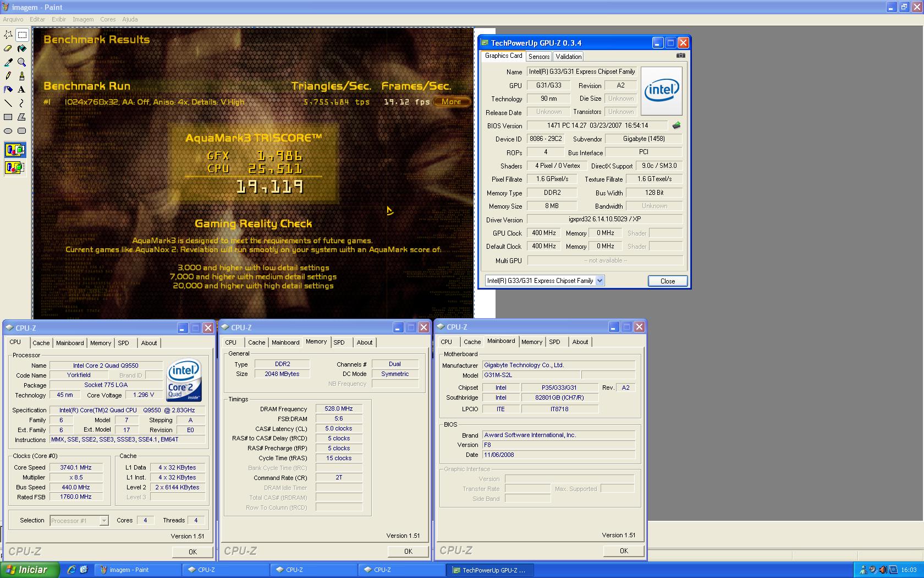Click OK in the CPU-Z Processor window
Image resolution: width=924 pixels, height=578 pixels.
coord(193,552)
